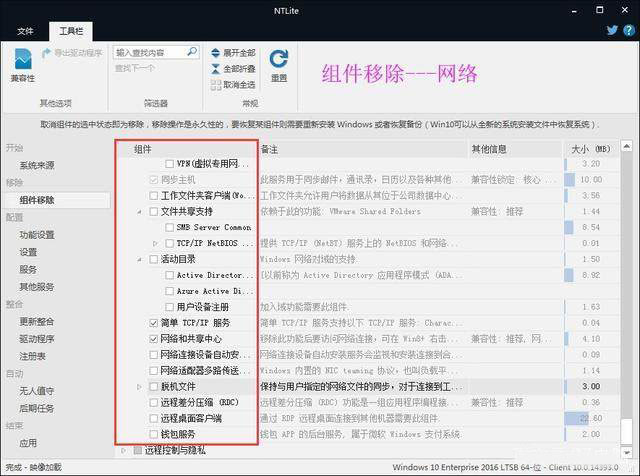Viewport: 640px width, 476px height.
Task: Toggle 活动目录 checkbox
Action: pyautogui.click(x=153, y=259)
